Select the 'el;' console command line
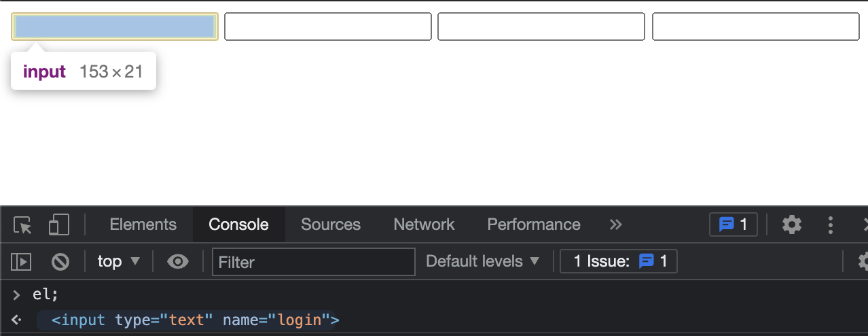The height and width of the screenshot is (336, 868). 46,295
